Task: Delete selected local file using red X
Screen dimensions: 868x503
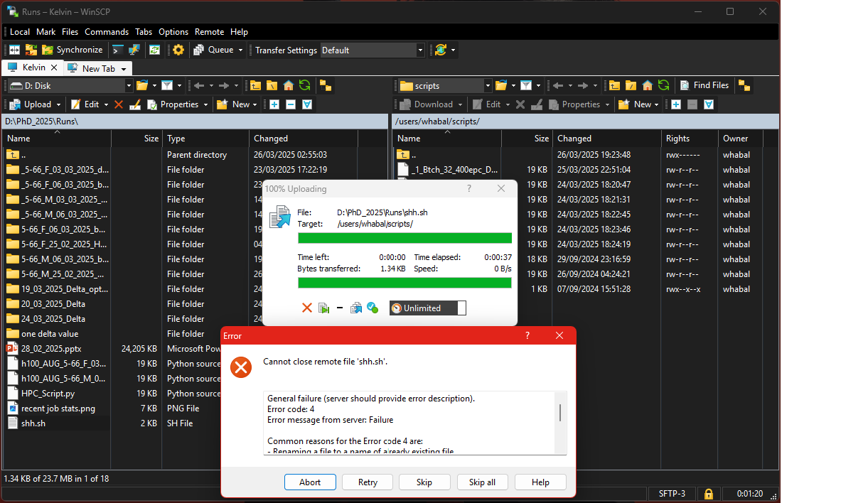Action: click(119, 104)
